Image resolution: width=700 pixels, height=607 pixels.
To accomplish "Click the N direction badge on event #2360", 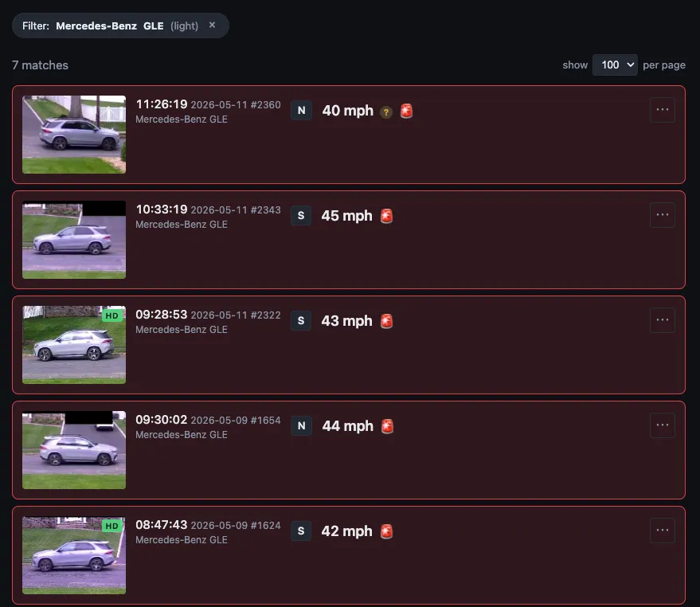I will point(301,110).
